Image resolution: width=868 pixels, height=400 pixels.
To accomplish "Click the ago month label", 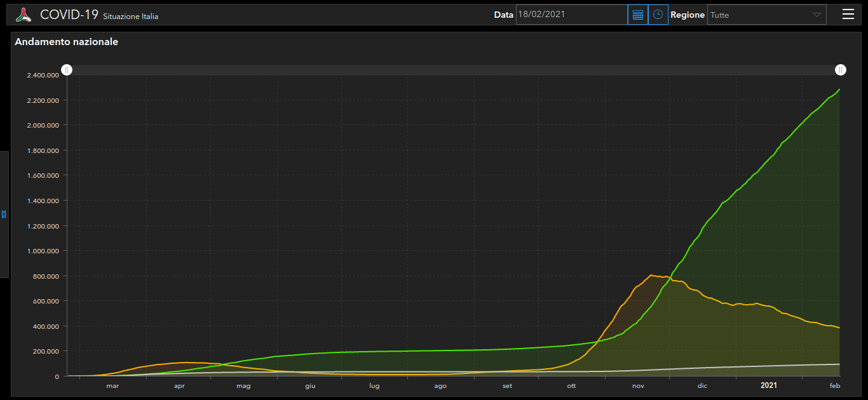I will pos(440,385).
